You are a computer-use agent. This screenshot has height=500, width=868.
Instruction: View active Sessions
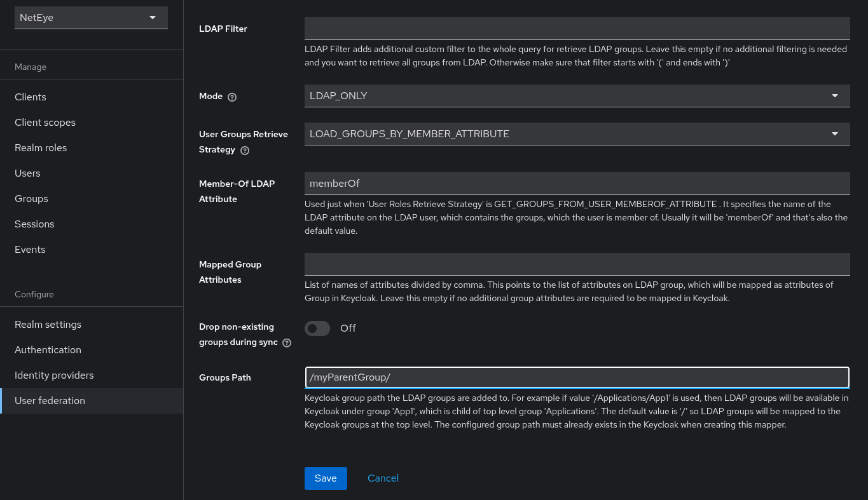click(x=34, y=224)
